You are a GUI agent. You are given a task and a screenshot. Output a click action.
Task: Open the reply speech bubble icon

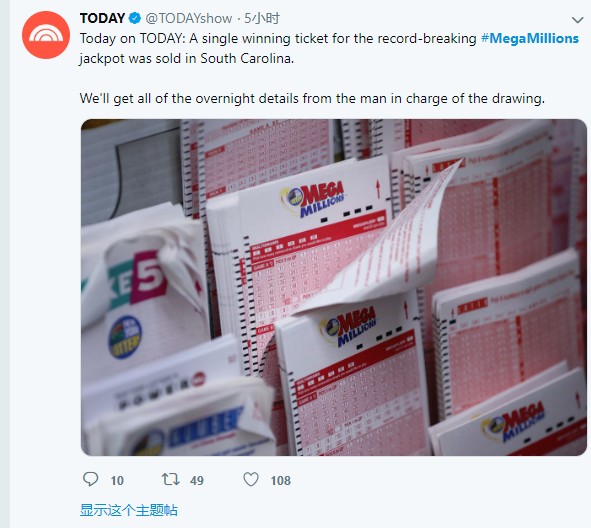click(90, 479)
